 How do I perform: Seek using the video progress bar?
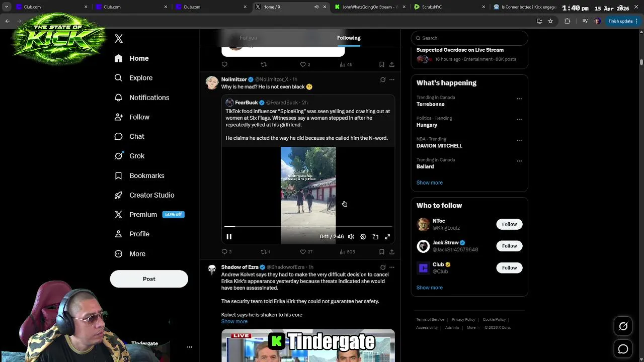coord(308,227)
